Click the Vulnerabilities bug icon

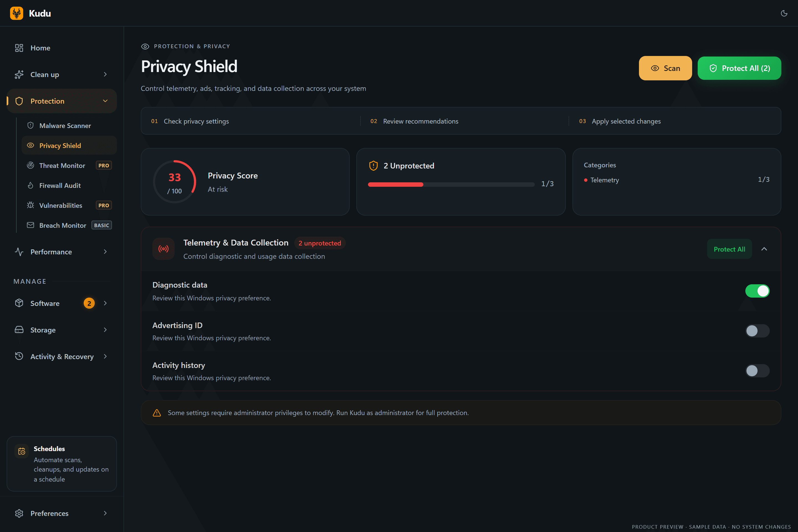pyautogui.click(x=30, y=205)
